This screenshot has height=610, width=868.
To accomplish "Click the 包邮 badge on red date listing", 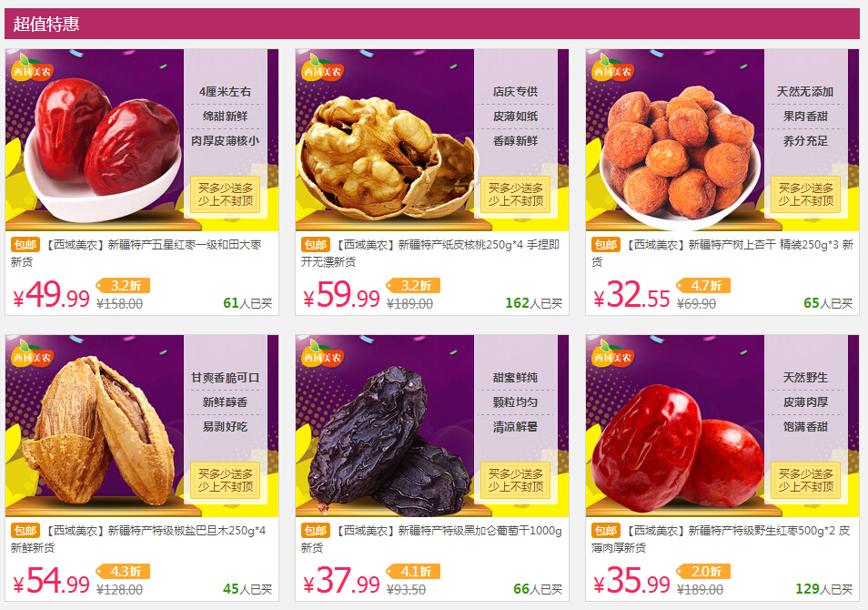I will [x=25, y=244].
